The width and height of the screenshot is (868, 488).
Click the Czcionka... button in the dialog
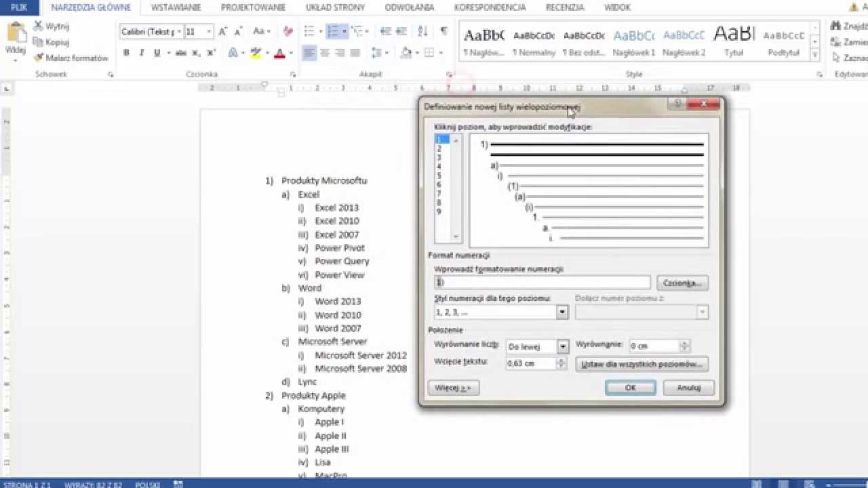[x=682, y=283]
